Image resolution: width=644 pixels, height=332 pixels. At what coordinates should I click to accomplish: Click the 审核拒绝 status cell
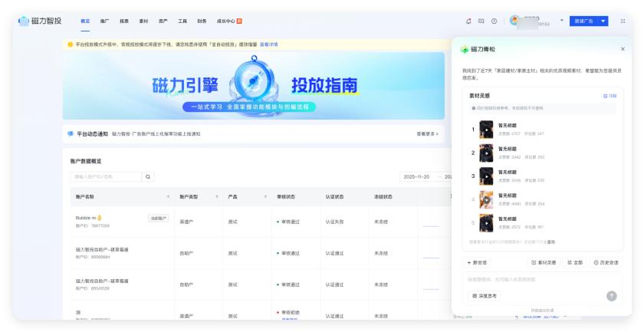point(288,313)
